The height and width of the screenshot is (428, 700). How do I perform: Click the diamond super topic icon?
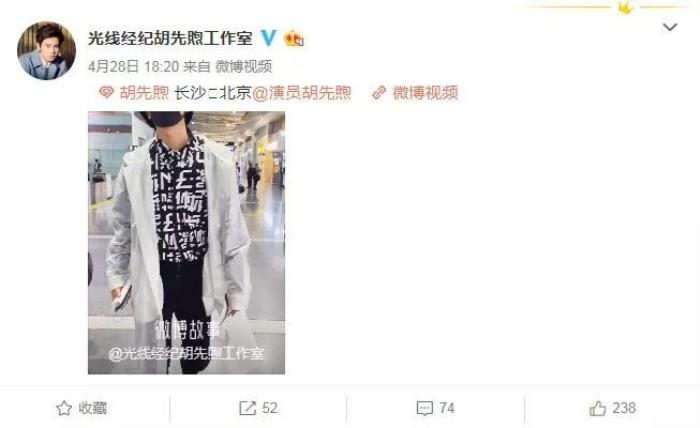point(106,93)
